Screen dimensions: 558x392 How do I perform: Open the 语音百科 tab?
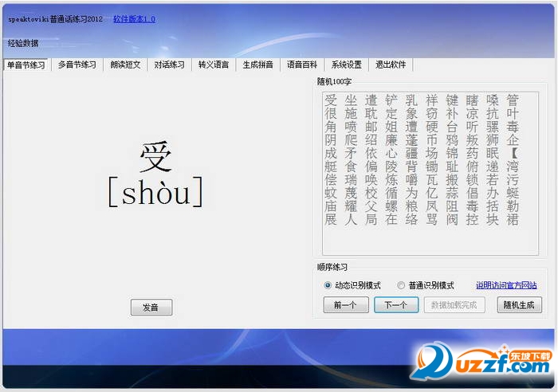click(x=302, y=65)
